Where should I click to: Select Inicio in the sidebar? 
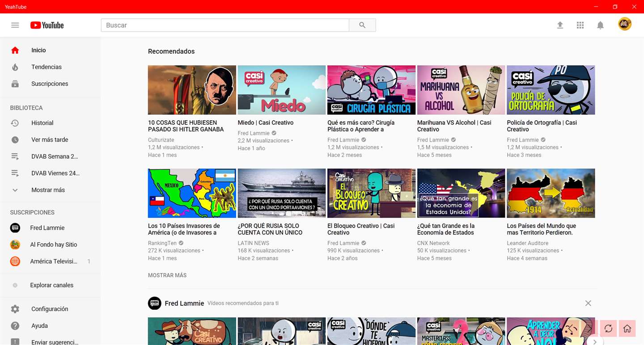click(50, 50)
